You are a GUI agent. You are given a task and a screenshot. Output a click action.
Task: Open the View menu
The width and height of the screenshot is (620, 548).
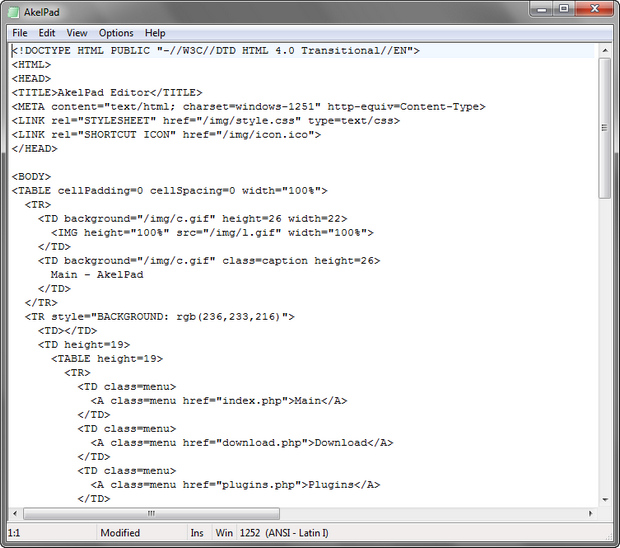point(77,33)
